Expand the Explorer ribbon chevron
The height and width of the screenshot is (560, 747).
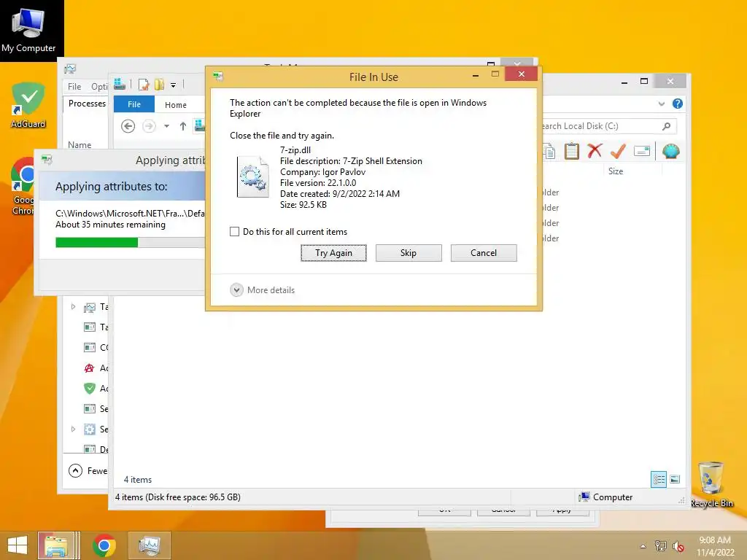click(x=661, y=104)
